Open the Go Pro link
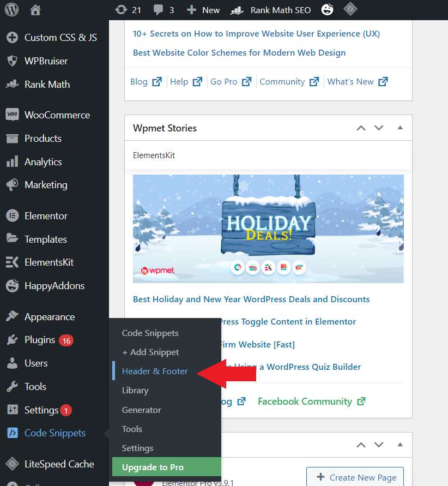 point(231,82)
